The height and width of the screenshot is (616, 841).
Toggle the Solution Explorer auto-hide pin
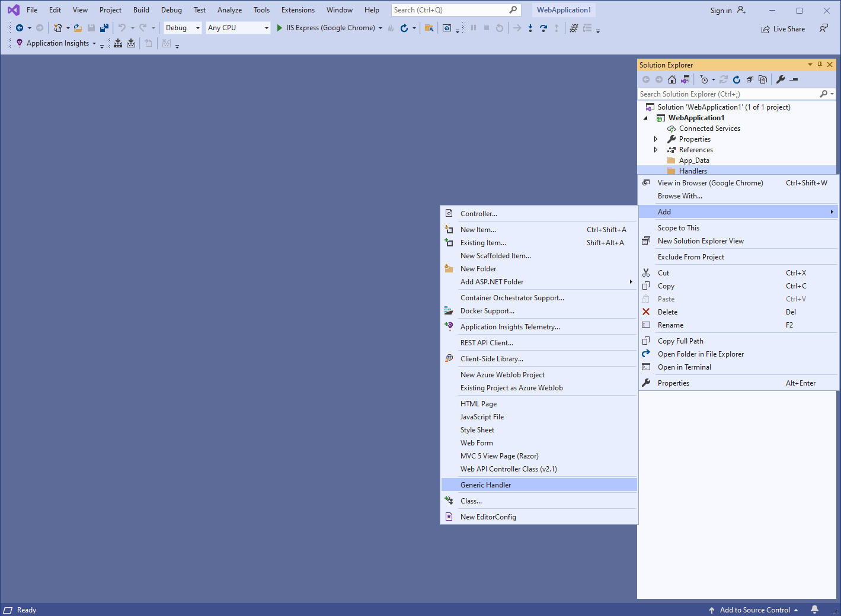click(x=820, y=65)
